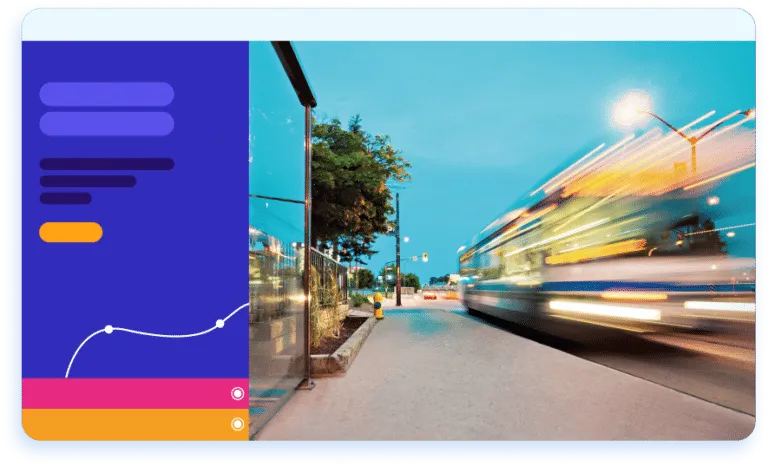Select the radio circle on orange bar
This screenshot has height=467, width=768.
pos(238,424)
